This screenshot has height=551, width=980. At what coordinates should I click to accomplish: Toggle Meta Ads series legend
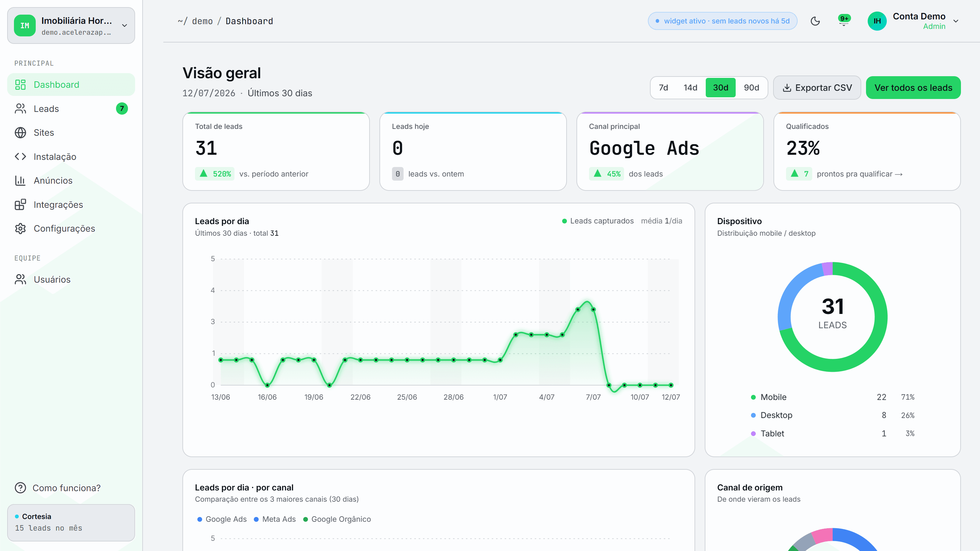[x=275, y=519]
